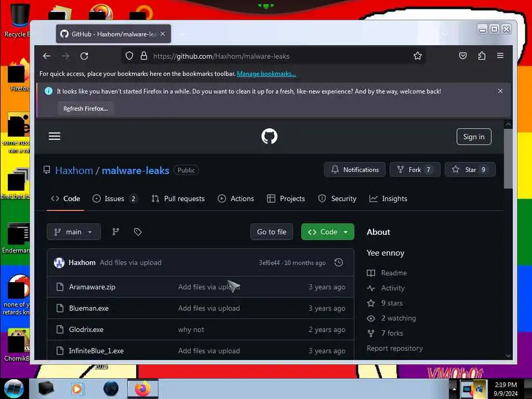Open the Save to Pocket icon
532x399 pixels.
pyautogui.click(x=463, y=56)
